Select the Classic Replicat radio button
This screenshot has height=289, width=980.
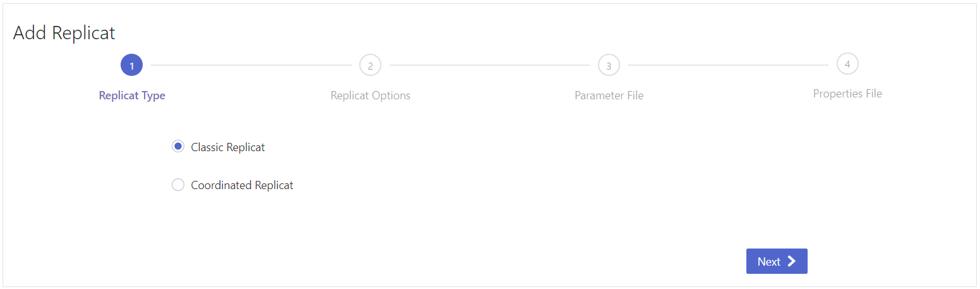[x=178, y=147]
